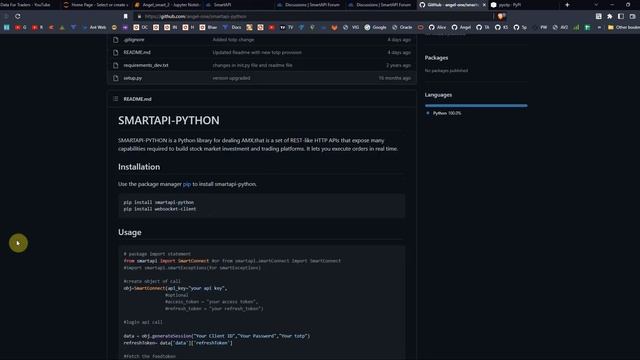Image resolution: width=640 pixels, height=360 pixels.
Task: Open the .gitignore file
Action: point(134,40)
